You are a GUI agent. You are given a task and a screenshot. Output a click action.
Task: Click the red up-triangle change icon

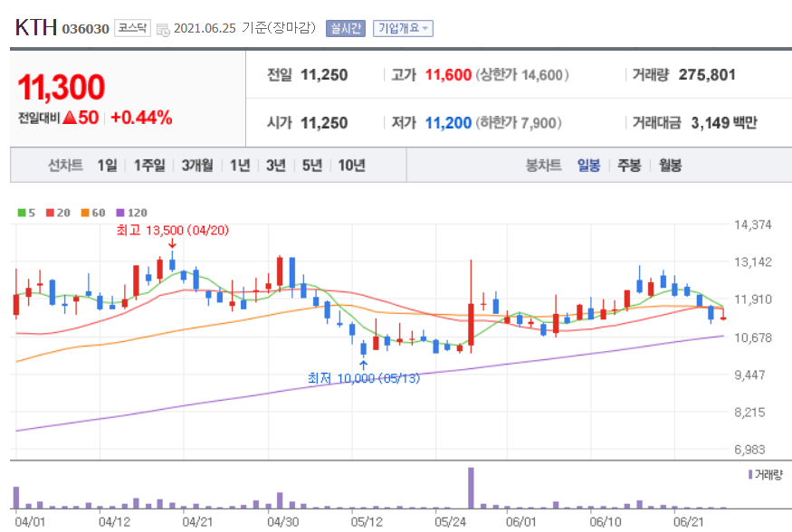click(70, 118)
